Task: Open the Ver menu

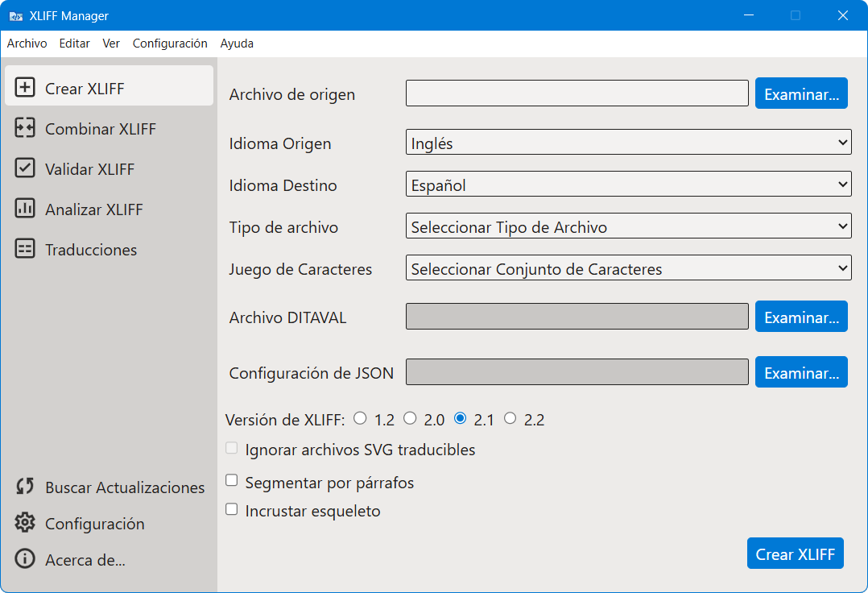Action: pos(111,44)
